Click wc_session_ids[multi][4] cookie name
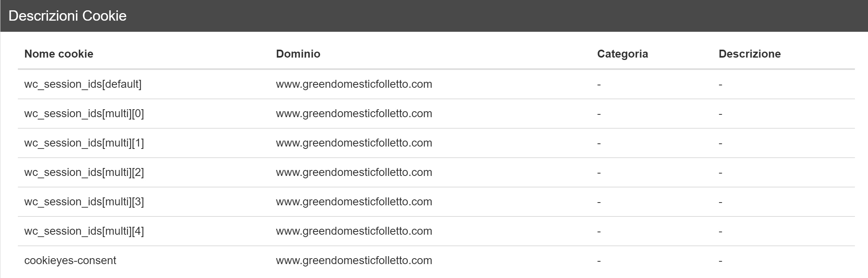 click(x=84, y=231)
